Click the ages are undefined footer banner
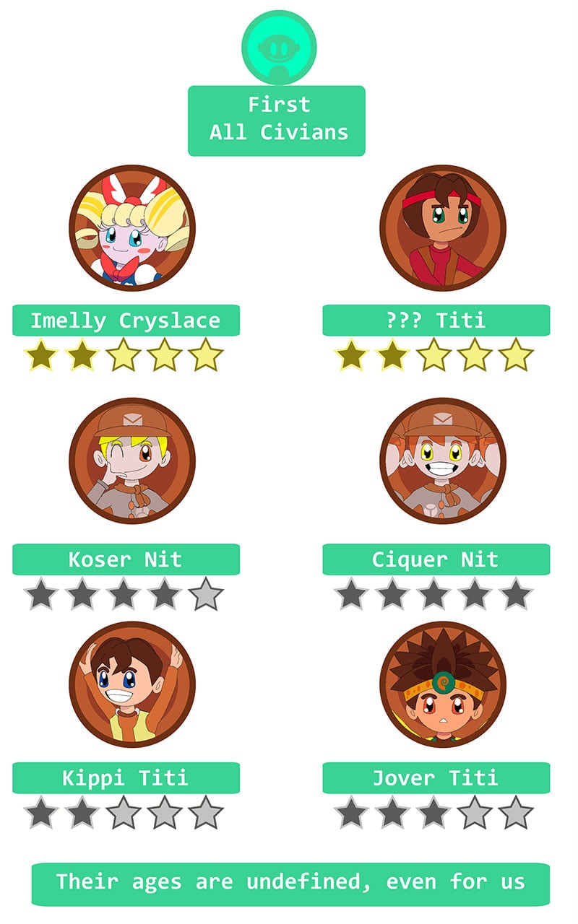 point(290,884)
